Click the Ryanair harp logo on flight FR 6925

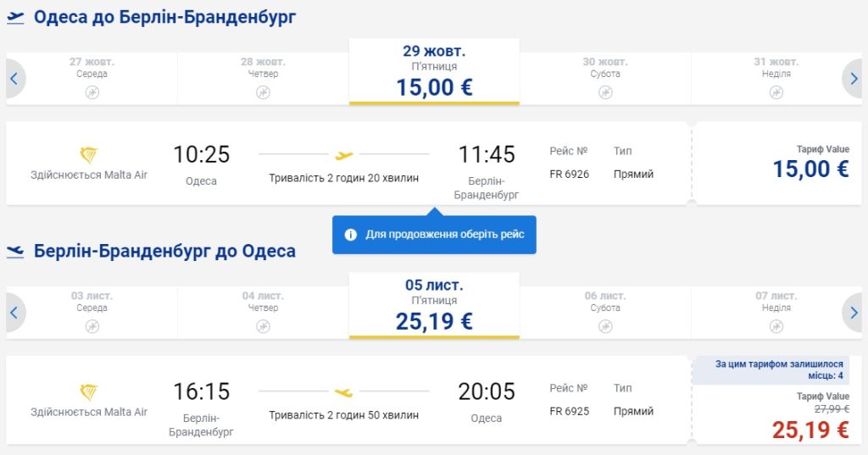(x=88, y=392)
